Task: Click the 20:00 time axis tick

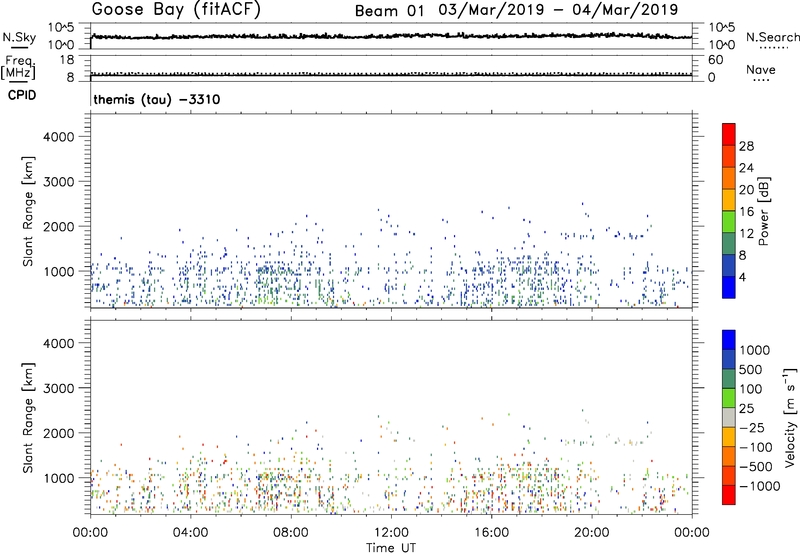Action: coord(592,533)
